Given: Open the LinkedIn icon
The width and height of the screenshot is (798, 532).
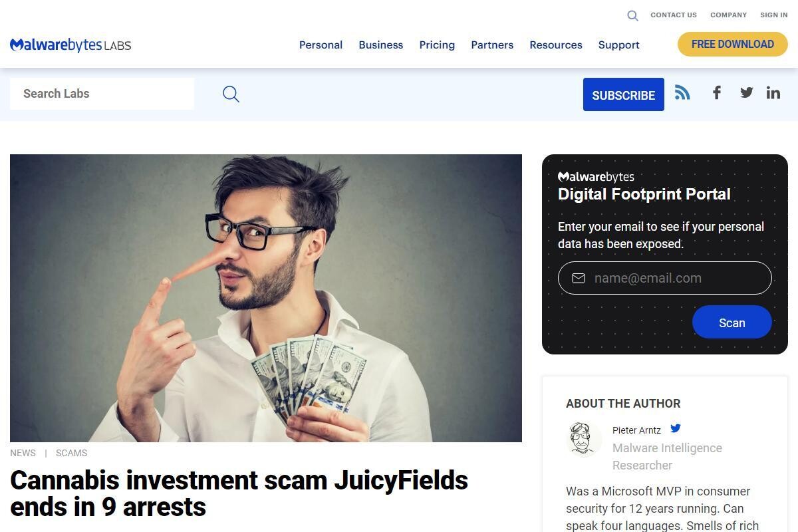Looking at the screenshot, I should pos(773,92).
